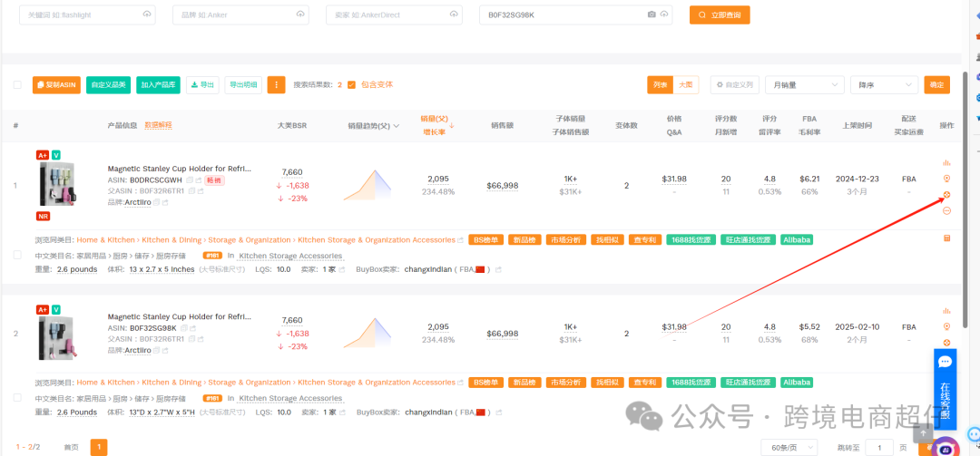Viewport: 980px width, 456px height.
Task: Click the 首页 first page link
Action: coord(72,447)
